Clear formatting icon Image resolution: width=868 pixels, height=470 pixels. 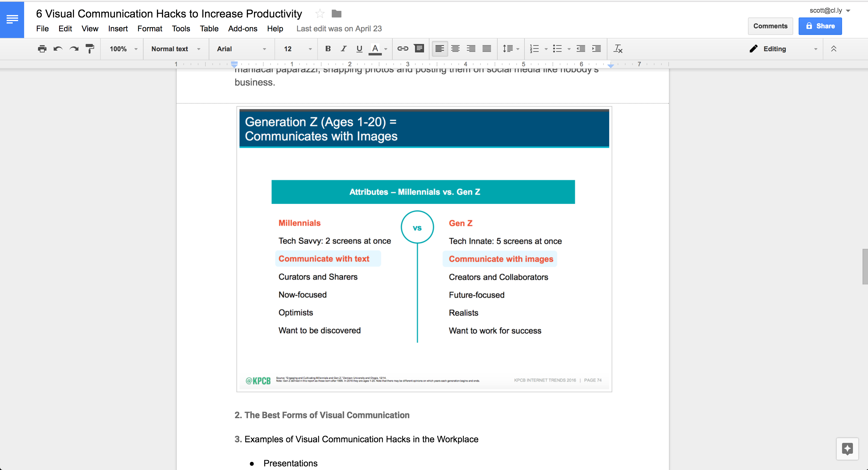click(618, 49)
